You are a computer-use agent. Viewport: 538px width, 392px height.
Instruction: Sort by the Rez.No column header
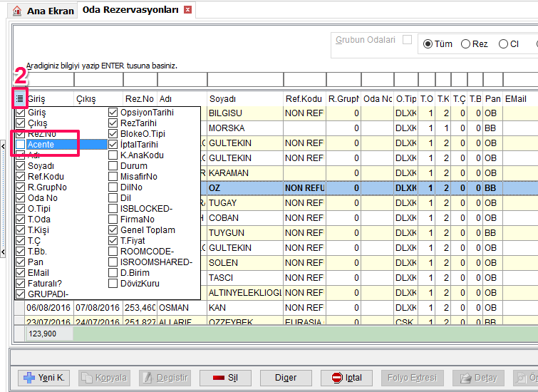point(140,99)
